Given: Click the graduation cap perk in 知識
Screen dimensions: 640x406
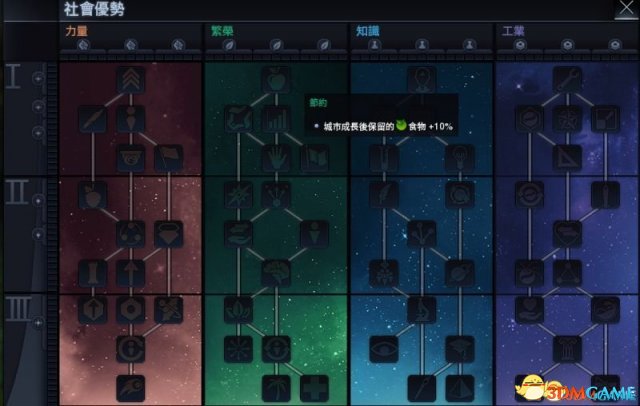Looking at the screenshot, I should tap(460, 349).
